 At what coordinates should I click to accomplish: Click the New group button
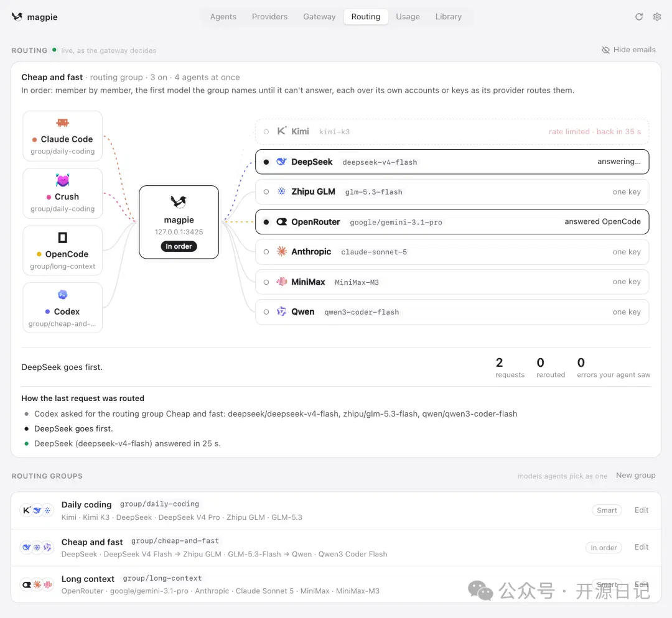point(635,476)
